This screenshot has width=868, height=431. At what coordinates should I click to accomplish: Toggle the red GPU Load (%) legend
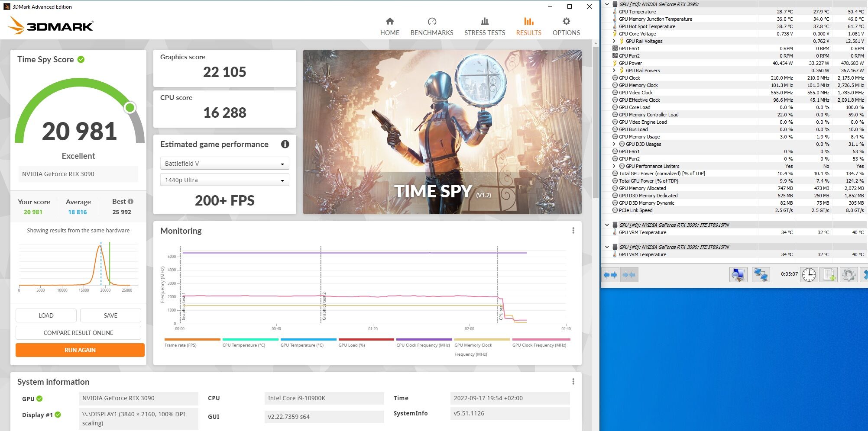click(x=366, y=343)
